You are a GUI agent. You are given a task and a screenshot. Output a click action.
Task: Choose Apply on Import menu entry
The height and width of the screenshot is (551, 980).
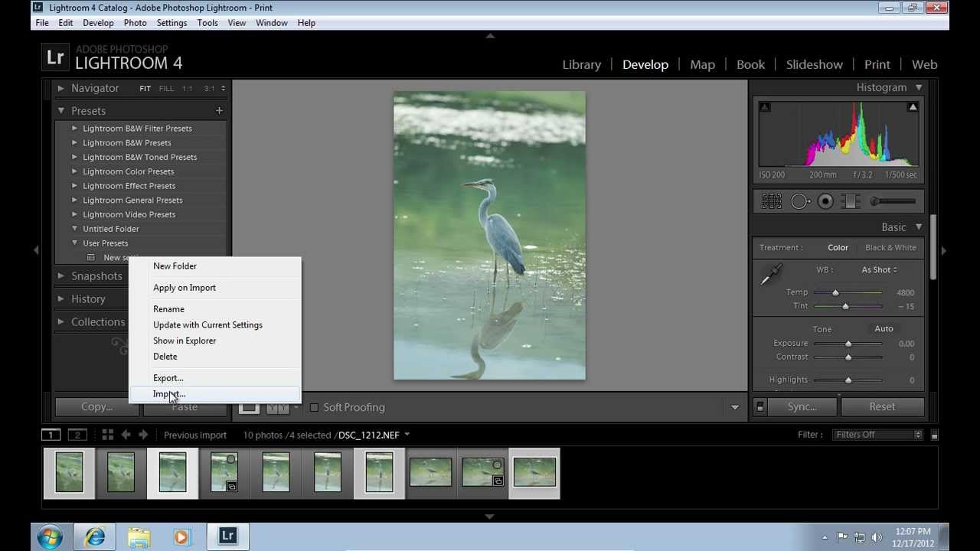(214, 288)
